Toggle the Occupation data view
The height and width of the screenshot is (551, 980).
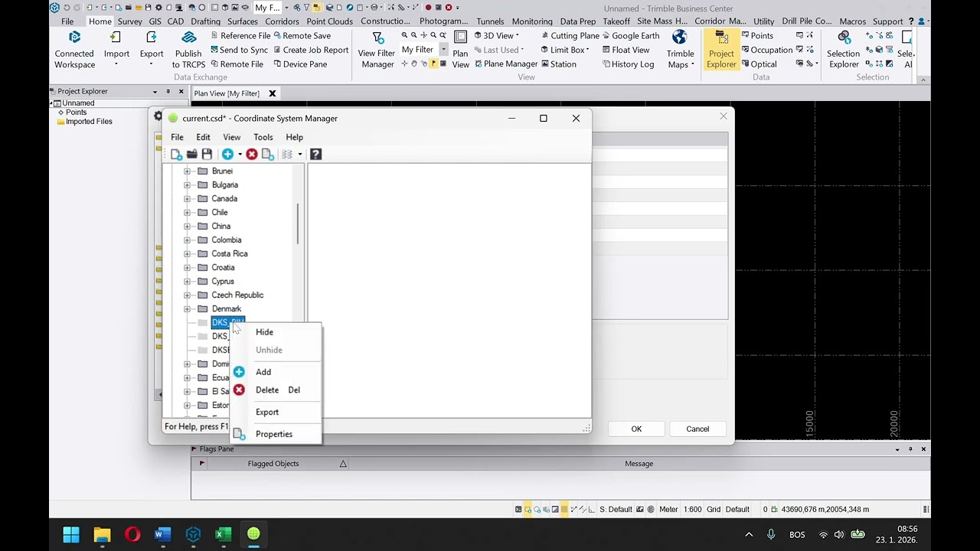[x=766, y=50]
